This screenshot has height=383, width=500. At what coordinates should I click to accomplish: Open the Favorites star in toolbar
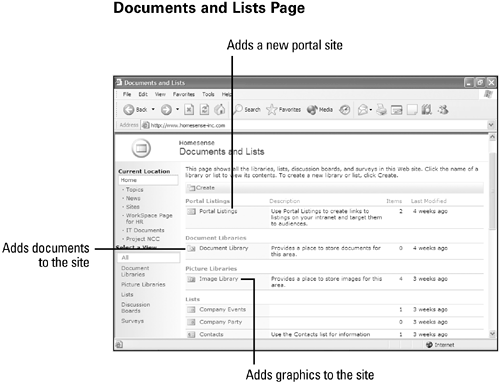click(272, 109)
